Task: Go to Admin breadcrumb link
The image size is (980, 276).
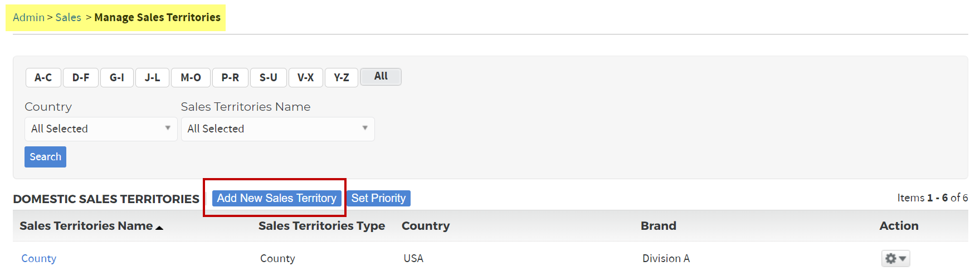Action: pyautogui.click(x=28, y=17)
